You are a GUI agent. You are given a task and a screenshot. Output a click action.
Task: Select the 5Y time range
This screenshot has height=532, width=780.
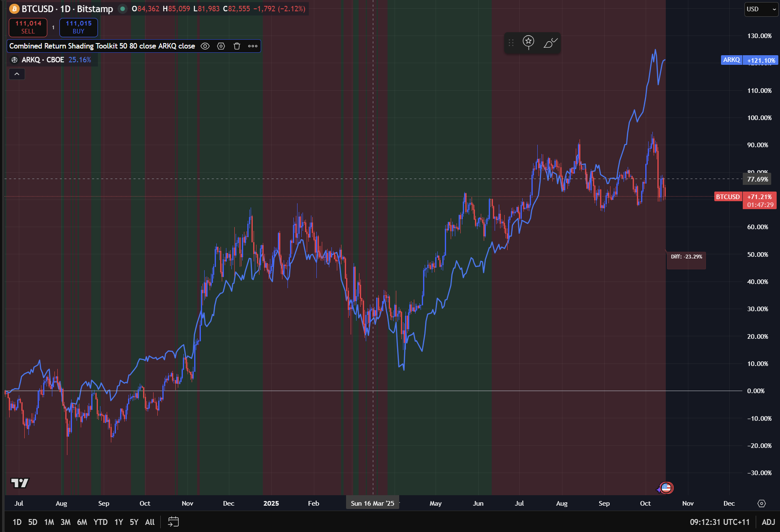pos(134,522)
